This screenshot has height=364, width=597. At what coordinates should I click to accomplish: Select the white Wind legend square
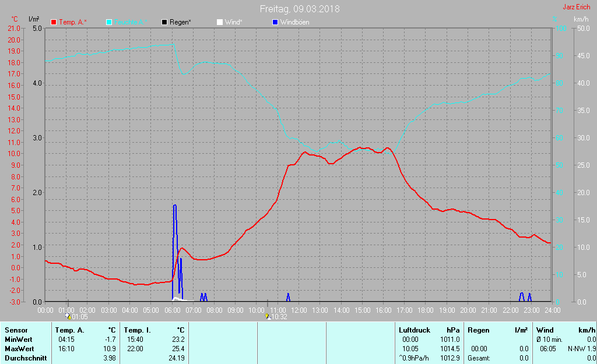pyautogui.click(x=220, y=22)
